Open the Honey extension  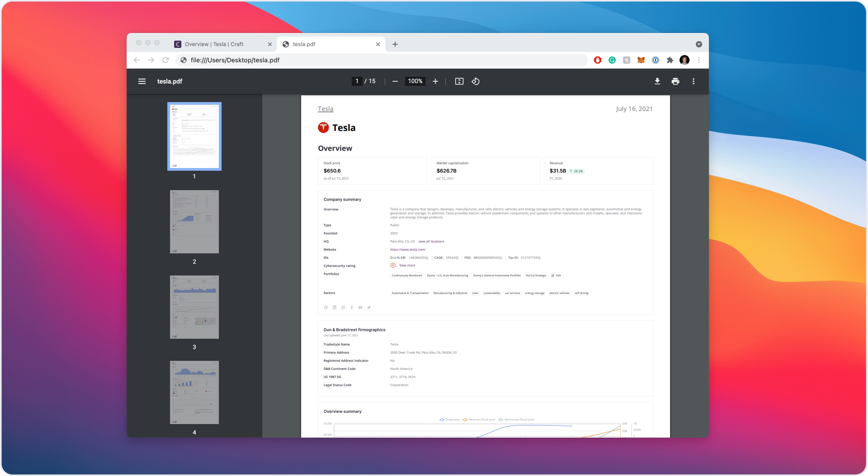tap(627, 60)
